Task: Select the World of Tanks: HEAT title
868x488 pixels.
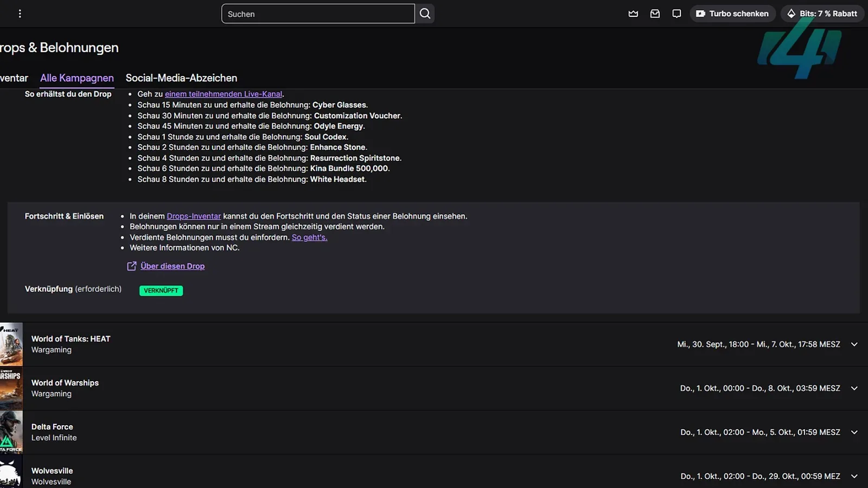Action: [x=71, y=339]
